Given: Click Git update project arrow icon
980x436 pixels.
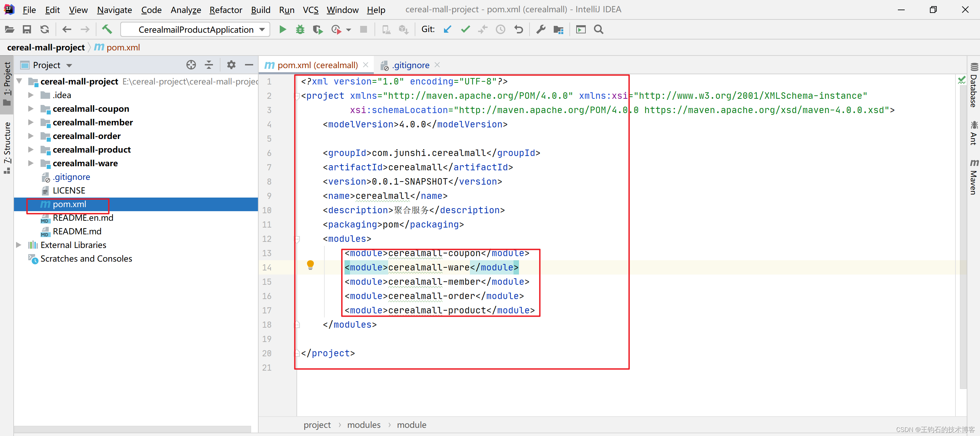Looking at the screenshot, I should click(447, 29).
